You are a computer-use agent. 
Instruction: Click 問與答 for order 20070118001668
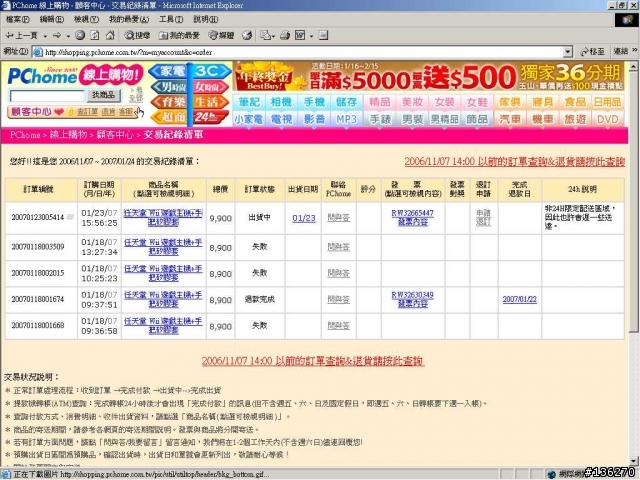click(338, 326)
